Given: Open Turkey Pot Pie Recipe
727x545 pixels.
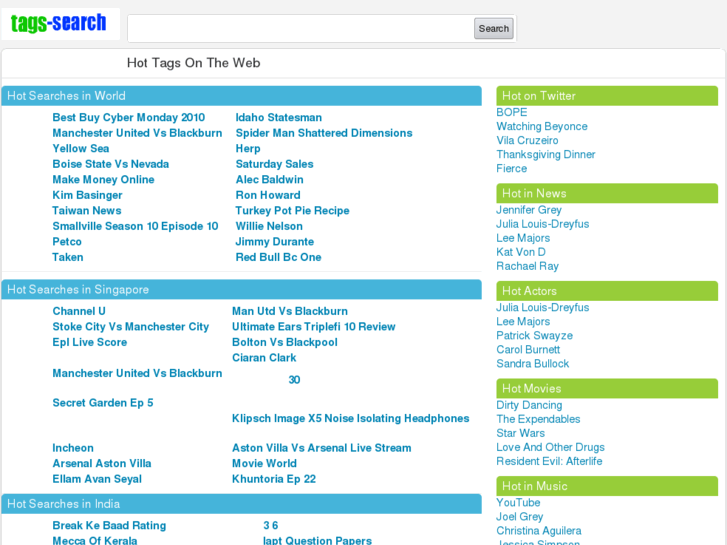Looking at the screenshot, I should pos(293,211).
